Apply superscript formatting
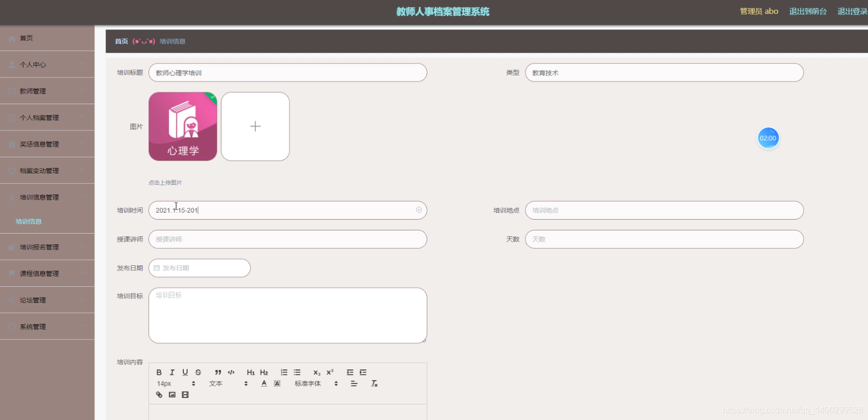This screenshot has width=868, height=420. (x=330, y=372)
